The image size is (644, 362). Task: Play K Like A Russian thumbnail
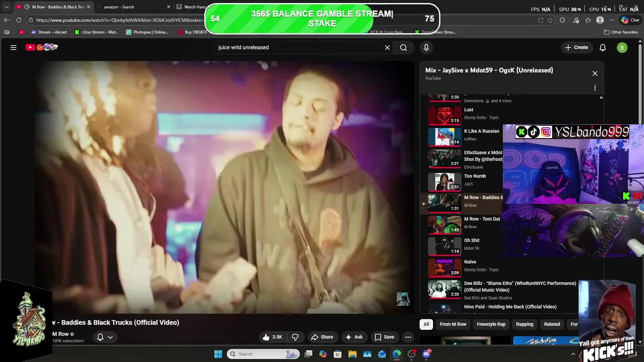click(445, 136)
